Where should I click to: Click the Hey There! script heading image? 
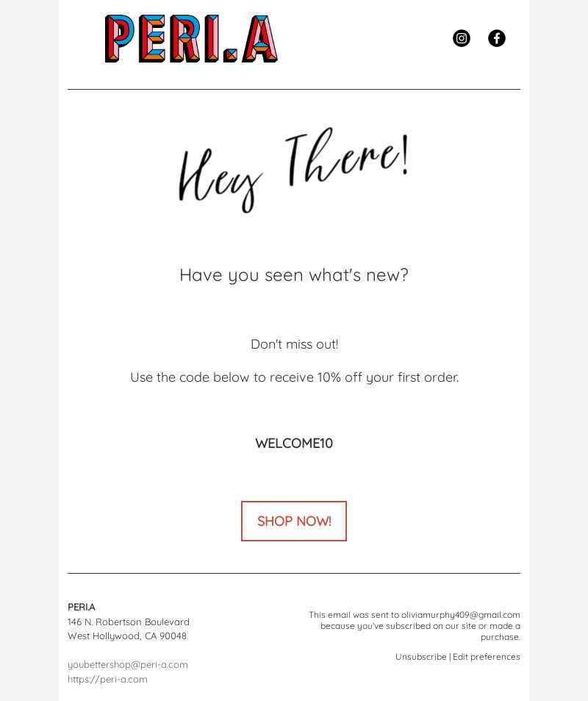point(293,170)
